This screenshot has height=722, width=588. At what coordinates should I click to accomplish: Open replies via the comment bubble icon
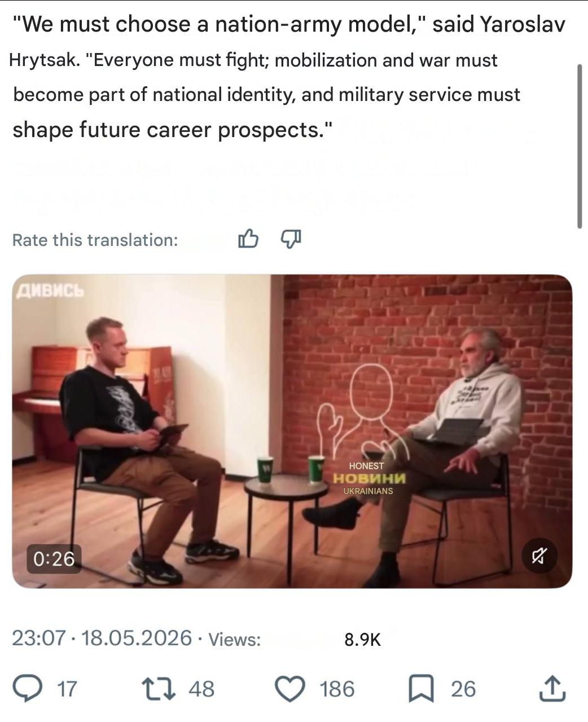pyautogui.click(x=28, y=689)
